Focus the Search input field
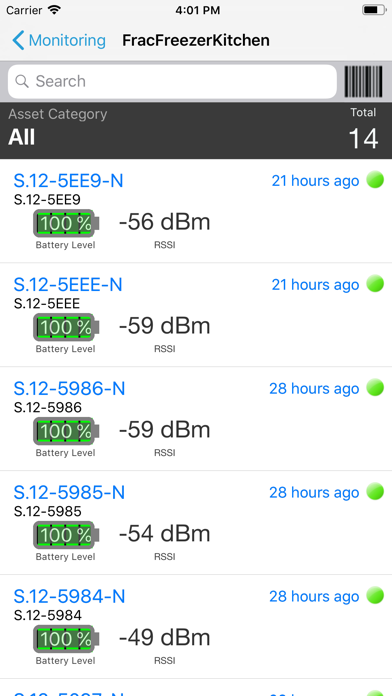The image size is (392, 696). (172, 81)
